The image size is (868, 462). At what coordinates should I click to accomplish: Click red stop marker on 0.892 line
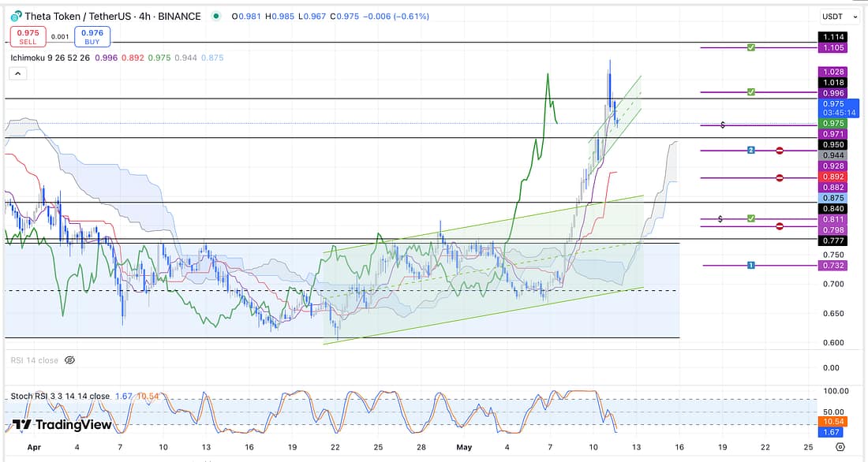click(x=780, y=178)
